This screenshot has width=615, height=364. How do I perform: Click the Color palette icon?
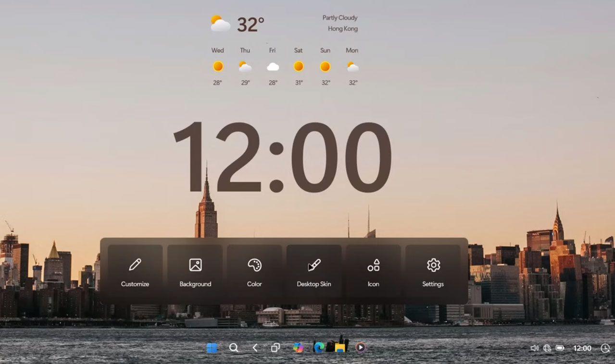click(x=254, y=265)
